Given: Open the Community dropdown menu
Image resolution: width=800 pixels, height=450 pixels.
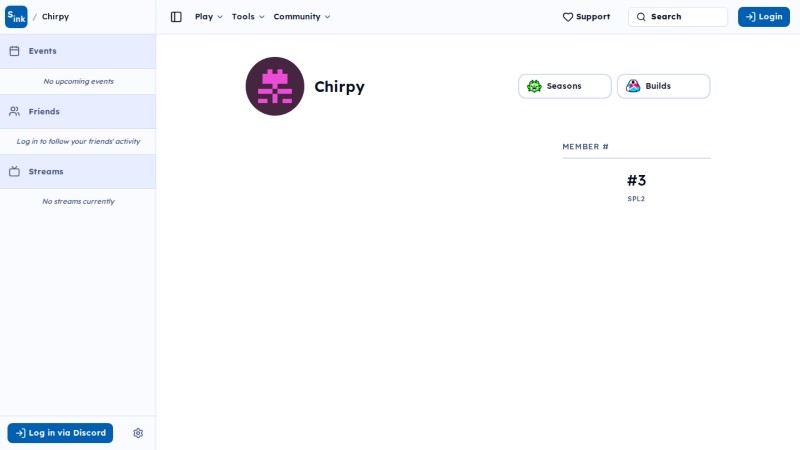Looking at the screenshot, I should pos(302,17).
